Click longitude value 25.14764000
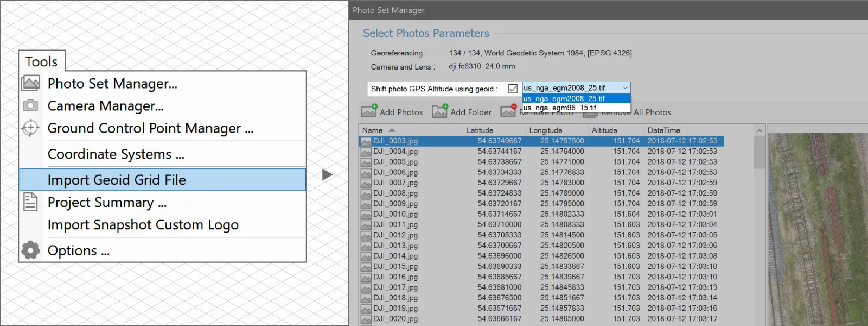868x326 pixels. (562, 152)
